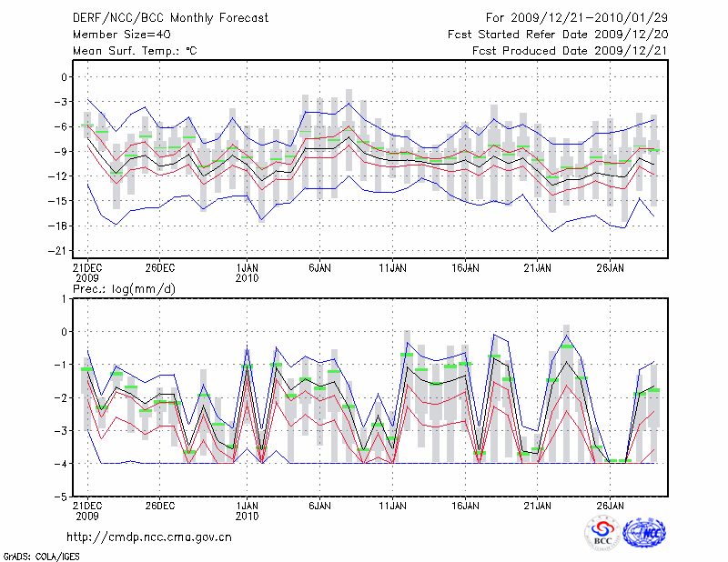Select 1JAN 2010 on temperature chart axis
Image resolution: width=728 pixels, height=562 pixels.
(x=247, y=273)
